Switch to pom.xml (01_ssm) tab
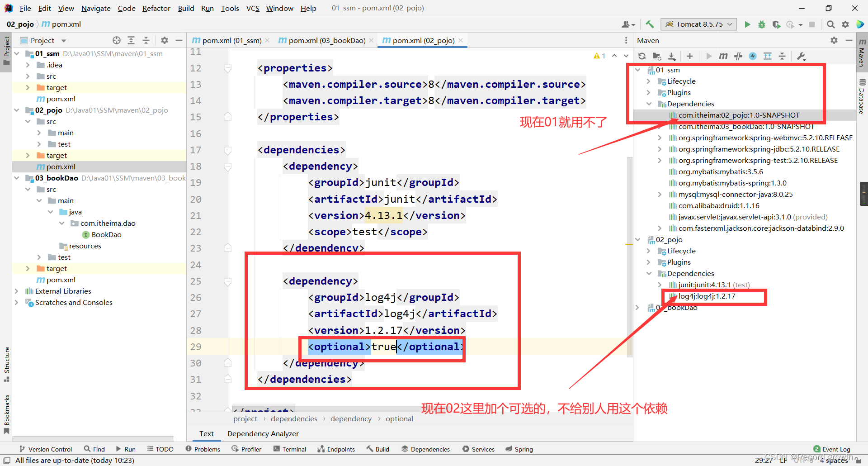Viewport: 868px width, 466px height. pyautogui.click(x=227, y=40)
